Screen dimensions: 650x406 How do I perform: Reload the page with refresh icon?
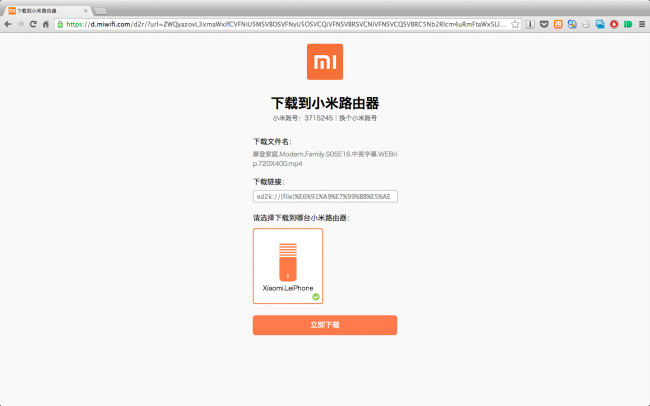point(33,24)
